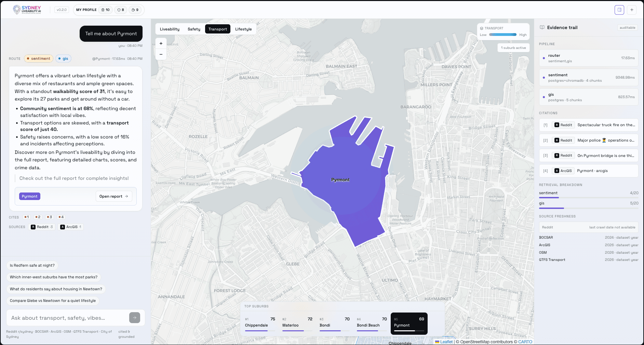Click the sentiment retrieval breakdown bar
This screenshot has width=644, height=345.
pos(589,198)
